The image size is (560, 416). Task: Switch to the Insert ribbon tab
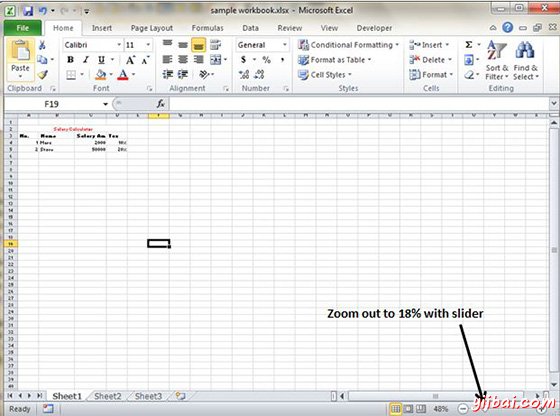tap(102, 28)
